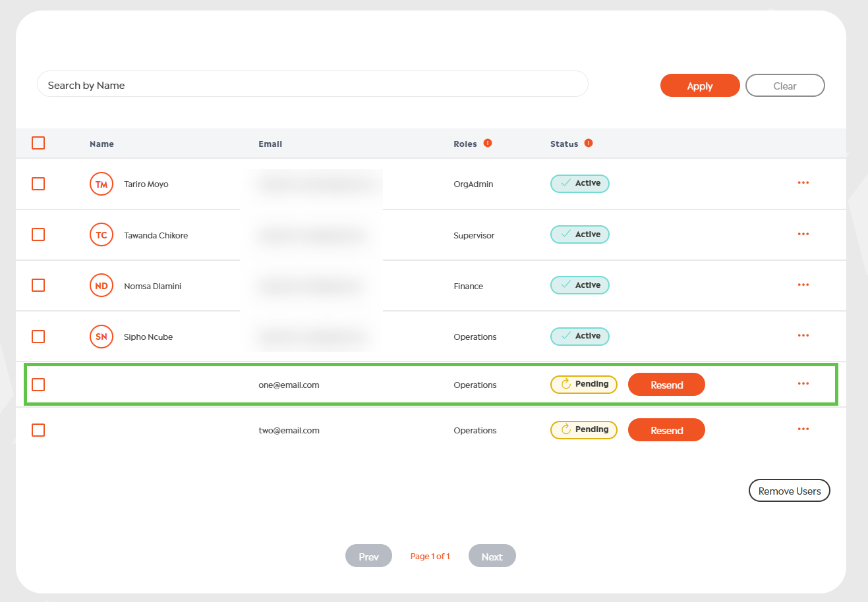
Task: Resend invitation to two@email.com
Action: [x=666, y=430]
